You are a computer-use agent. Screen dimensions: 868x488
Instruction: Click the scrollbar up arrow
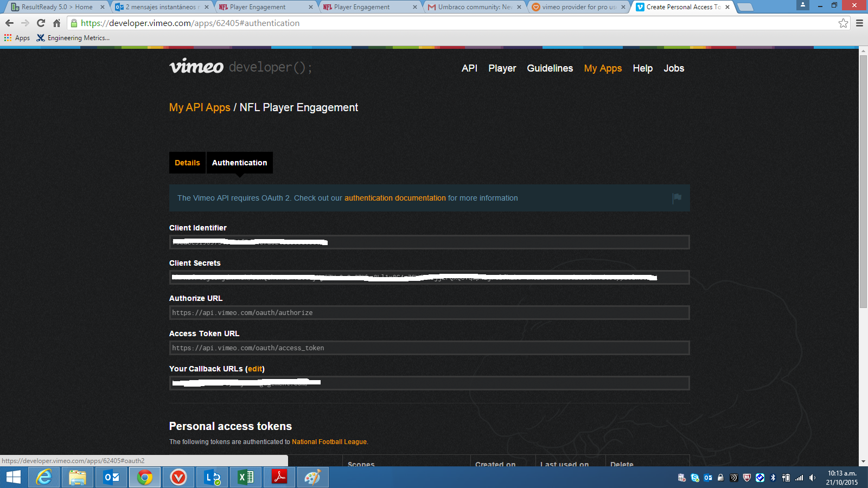pos(863,51)
